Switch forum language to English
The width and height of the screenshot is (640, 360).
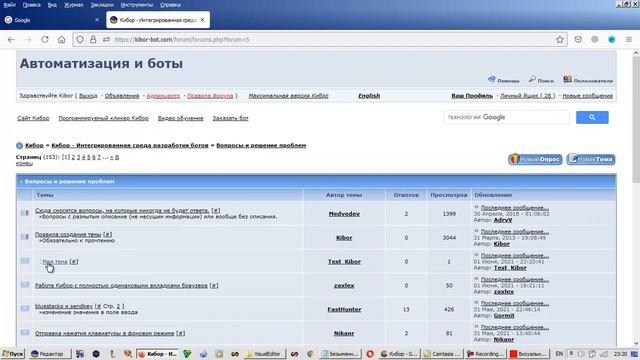pyautogui.click(x=369, y=96)
